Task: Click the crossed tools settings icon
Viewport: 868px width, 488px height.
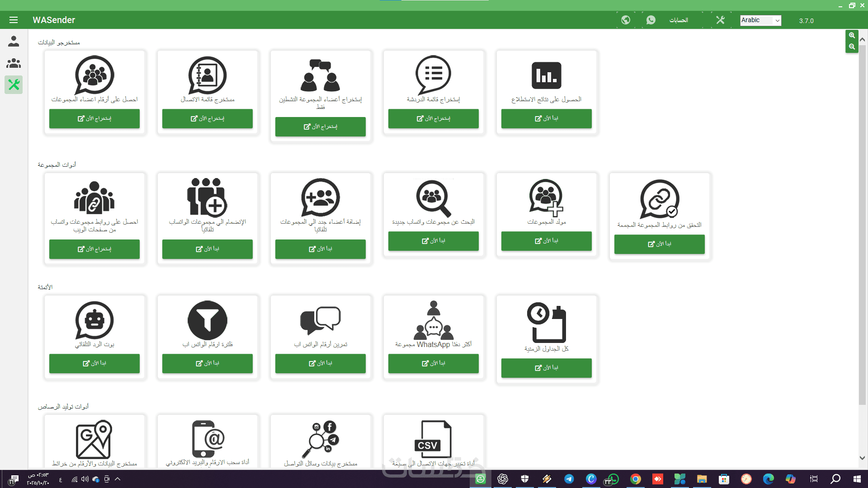Action: point(720,20)
